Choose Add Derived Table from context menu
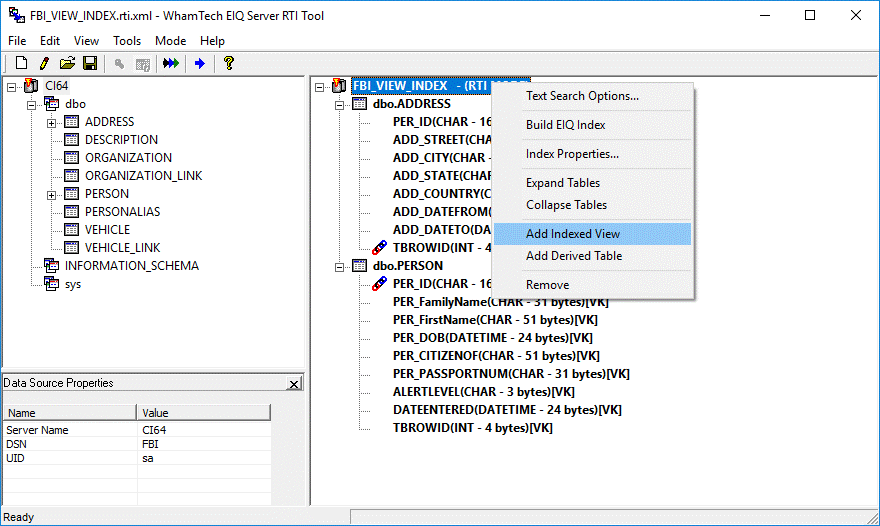 (x=592, y=256)
